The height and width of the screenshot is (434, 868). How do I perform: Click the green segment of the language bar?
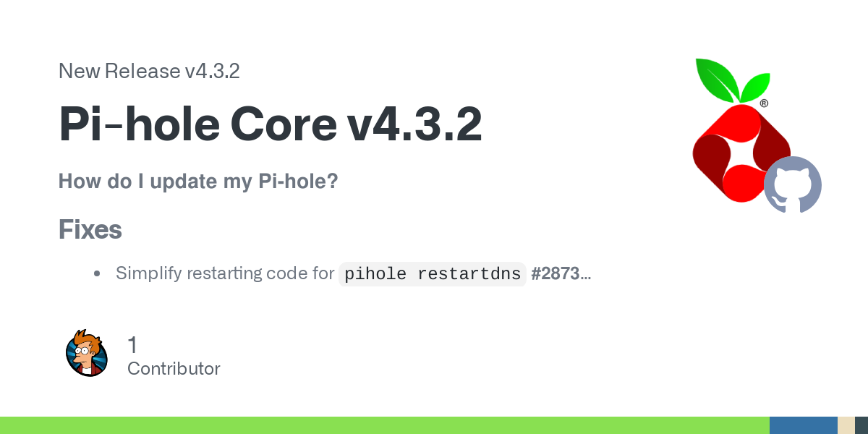tap(383, 425)
